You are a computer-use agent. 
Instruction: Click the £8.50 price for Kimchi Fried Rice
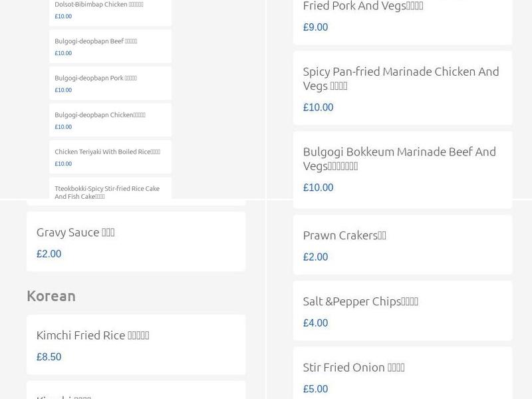click(49, 356)
